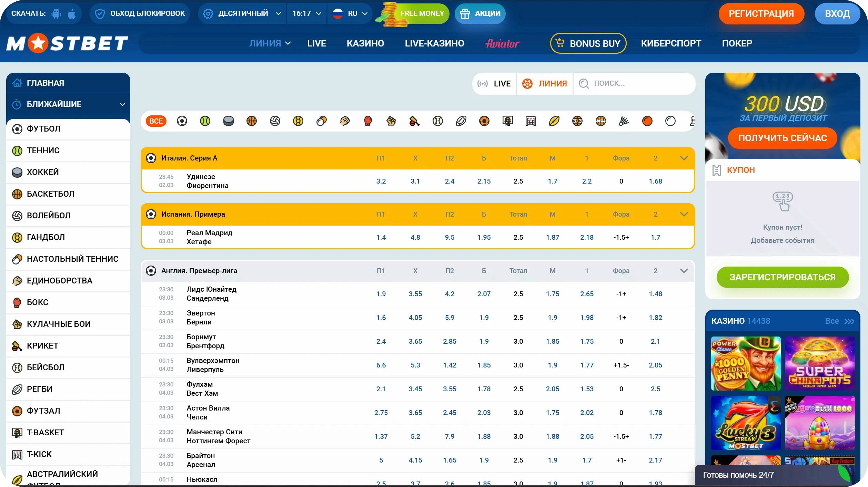Image resolution: width=868 pixels, height=487 pixels.
Task: Click the РЕГИСТРАЦИЯ button
Action: click(761, 14)
